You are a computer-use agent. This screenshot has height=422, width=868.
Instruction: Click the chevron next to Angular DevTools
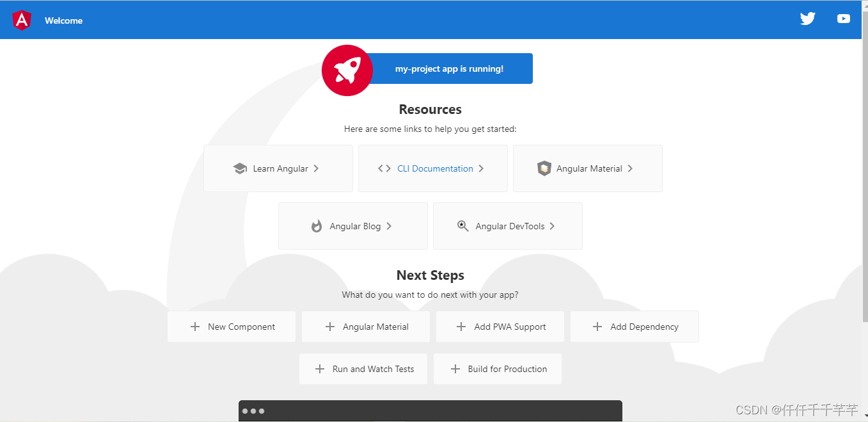pos(552,227)
